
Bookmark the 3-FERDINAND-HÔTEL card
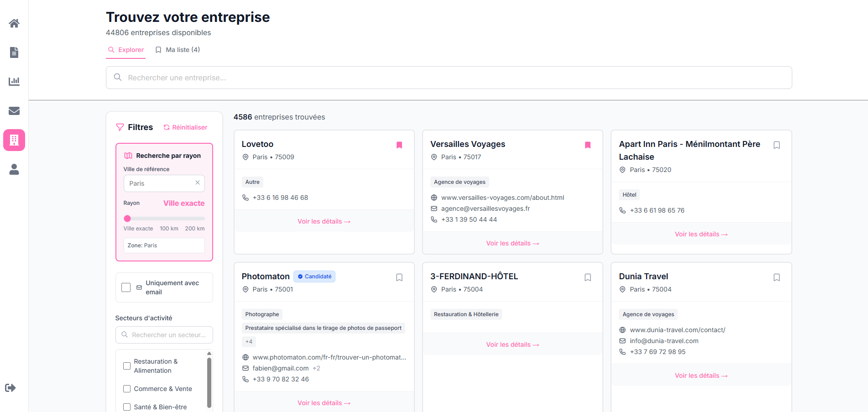coord(588,277)
